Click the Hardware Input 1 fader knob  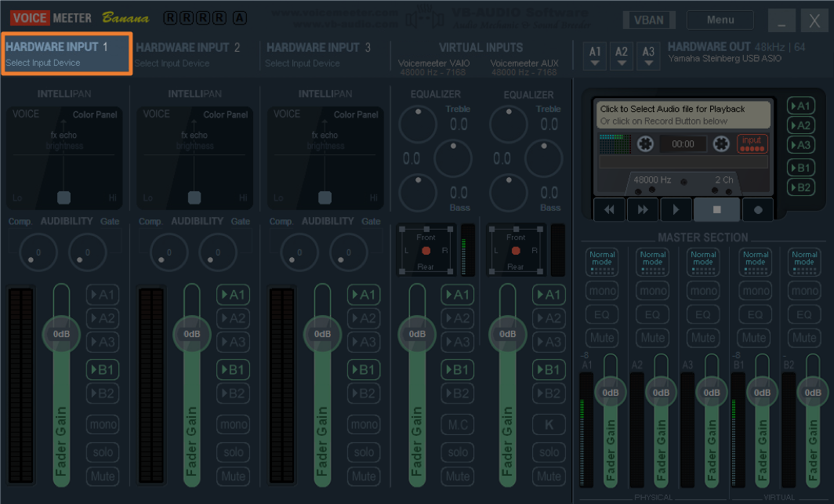click(61, 334)
